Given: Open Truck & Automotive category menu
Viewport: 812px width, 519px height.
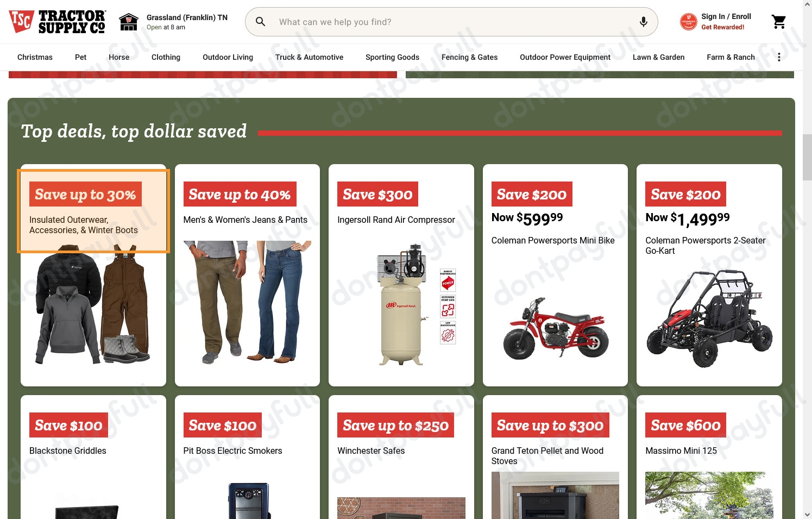Looking at the screenshot, I should pyautogui.click(x=309, y=57).
